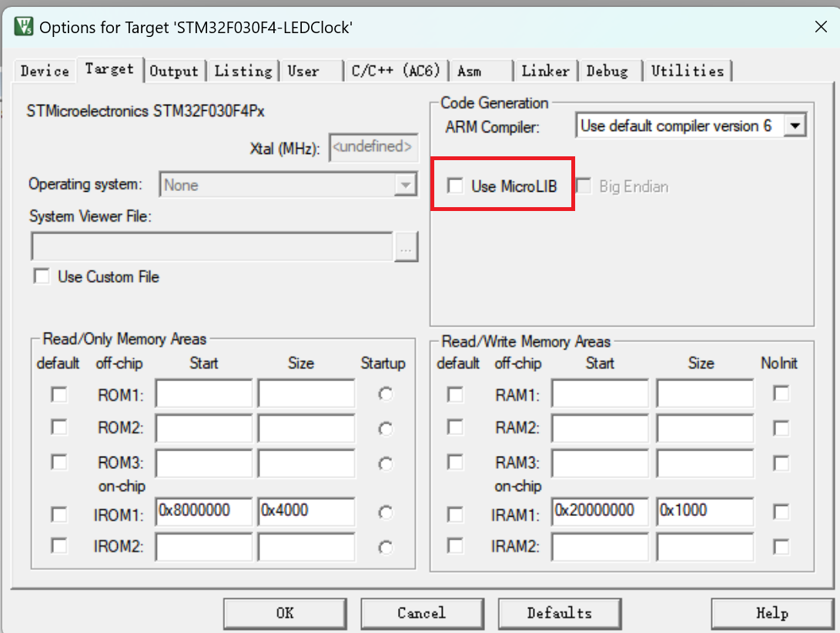Check the RAM1 default checkbox

pos(455,394)
